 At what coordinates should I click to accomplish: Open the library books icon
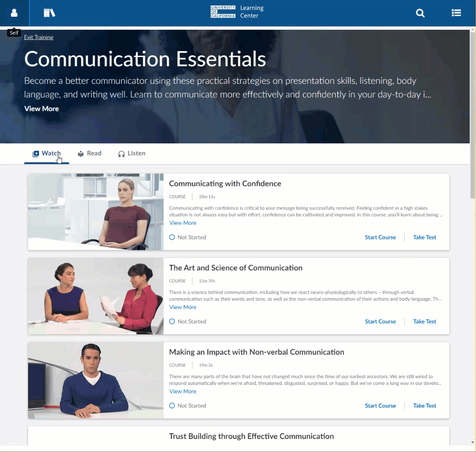pyautogui.click(x=49, y=13)
